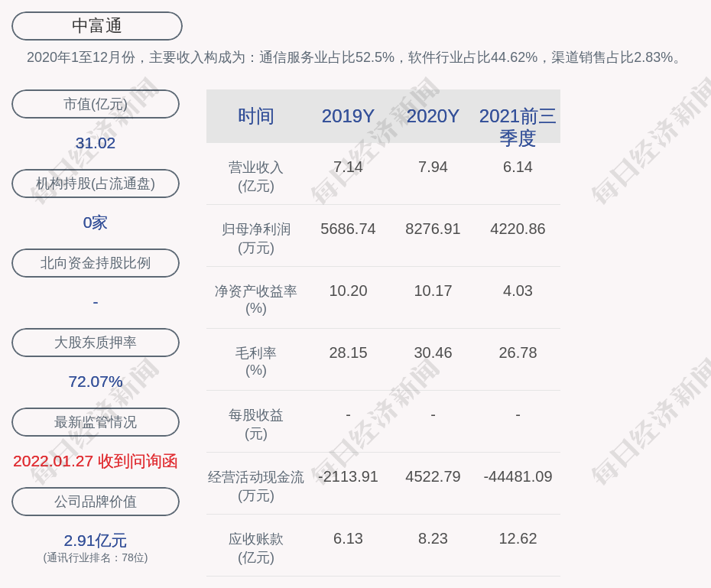Click the -44481.09 cash flow value
This screenshot has height=588, width=711.
pos(518,476)
